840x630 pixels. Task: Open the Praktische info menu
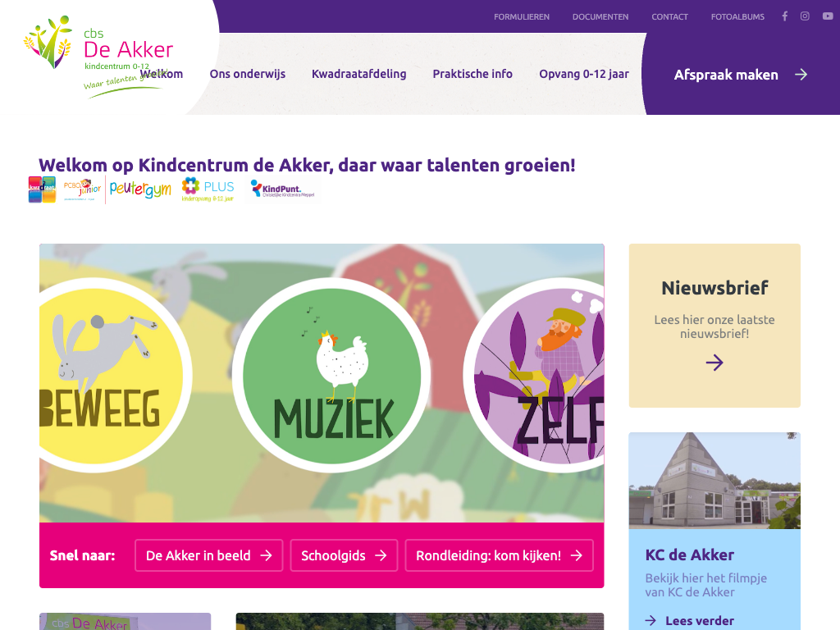click(x=472, y=74)
